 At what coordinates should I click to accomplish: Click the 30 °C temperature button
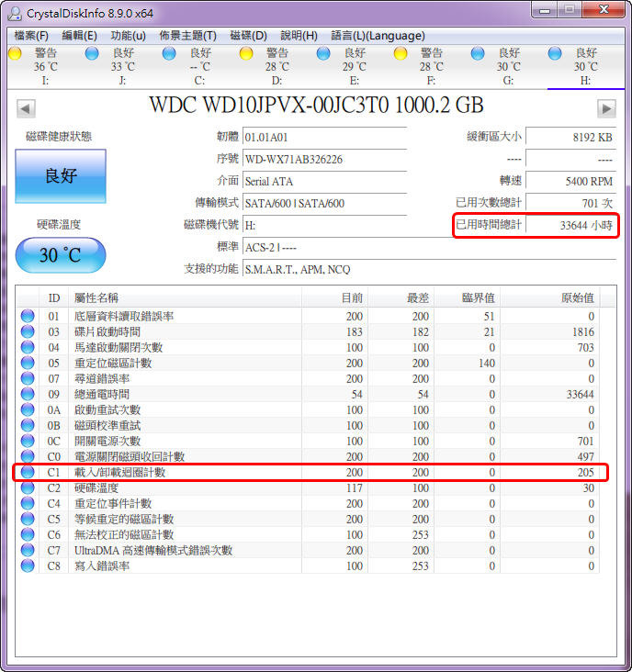coord(61,255)
